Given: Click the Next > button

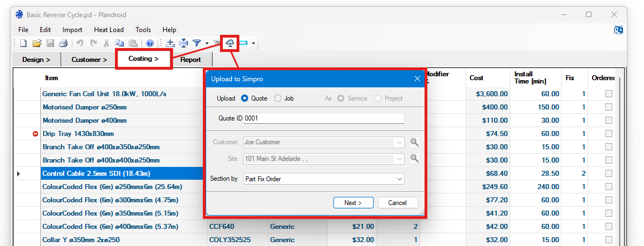Looking at the screenshot, I should [x=353, y=203].
